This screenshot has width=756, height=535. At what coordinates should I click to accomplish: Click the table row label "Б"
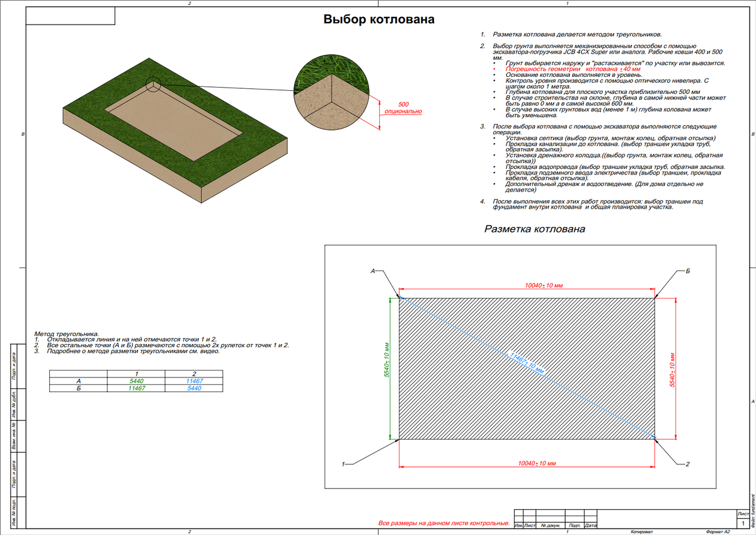(x=79, y=388)
